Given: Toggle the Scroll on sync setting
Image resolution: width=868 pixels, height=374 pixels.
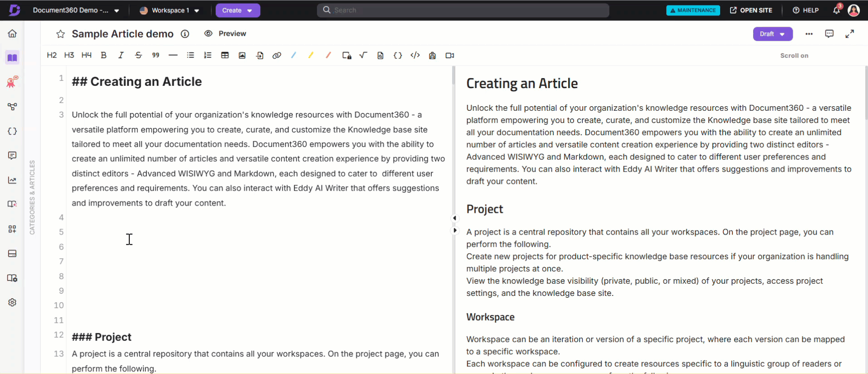Looking at the screenshot, I should click(794, 55).
